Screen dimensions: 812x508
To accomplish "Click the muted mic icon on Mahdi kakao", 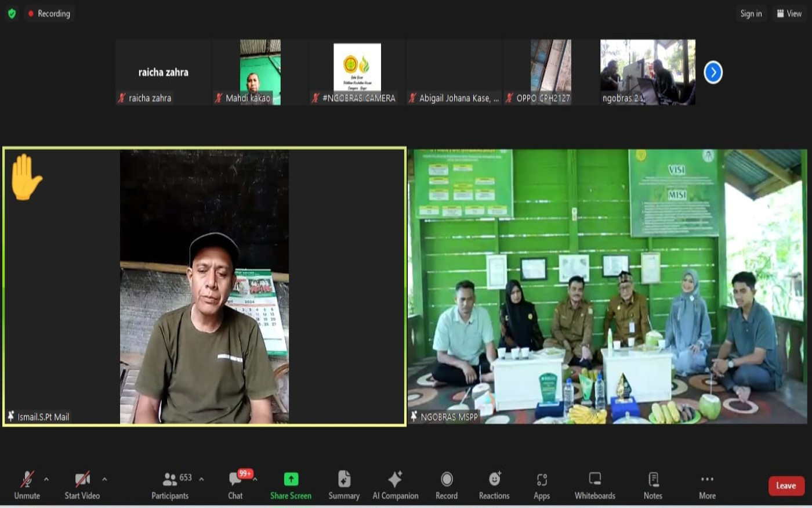I will coord(219,98).
